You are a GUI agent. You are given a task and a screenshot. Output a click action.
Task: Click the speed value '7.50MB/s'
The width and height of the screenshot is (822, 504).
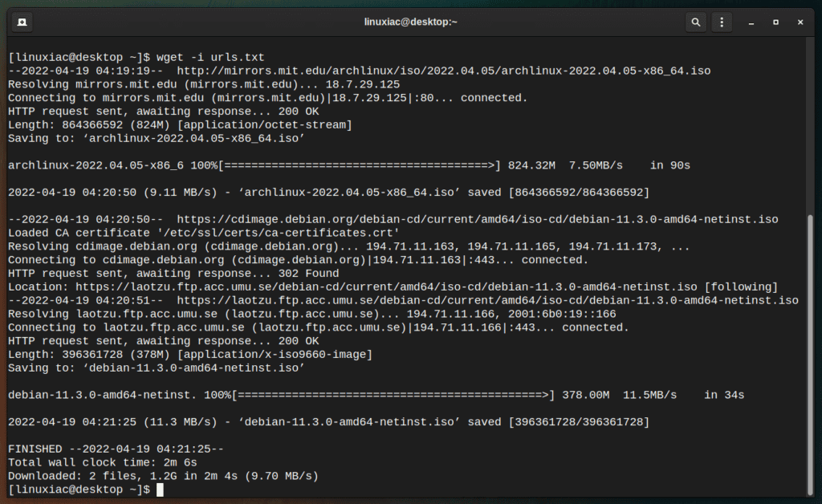(596, 165)
